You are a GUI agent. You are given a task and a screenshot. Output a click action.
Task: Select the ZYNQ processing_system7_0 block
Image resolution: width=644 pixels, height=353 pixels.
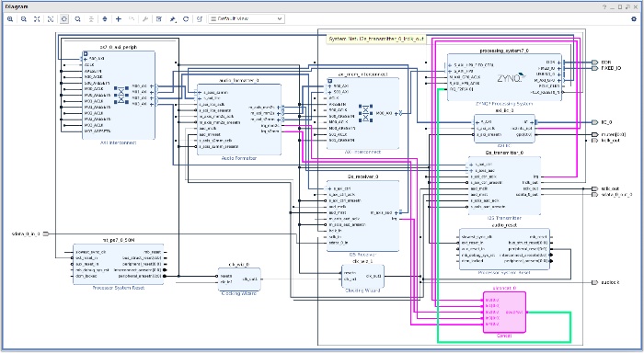504,77
